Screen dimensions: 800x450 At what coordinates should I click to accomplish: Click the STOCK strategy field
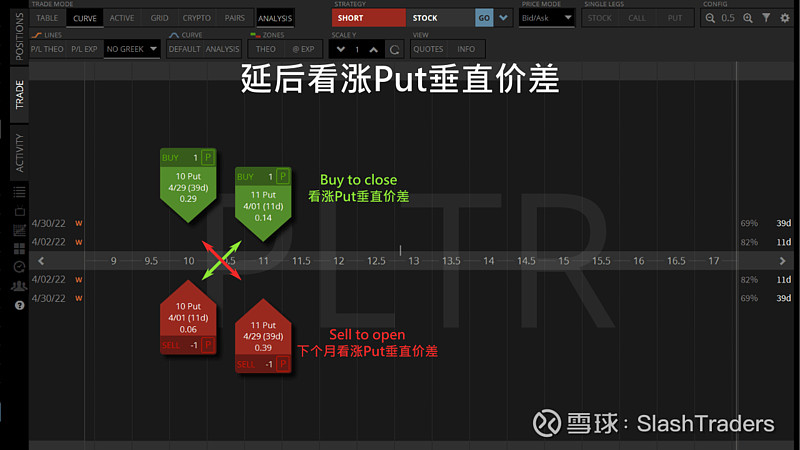(x=440, y=18)
